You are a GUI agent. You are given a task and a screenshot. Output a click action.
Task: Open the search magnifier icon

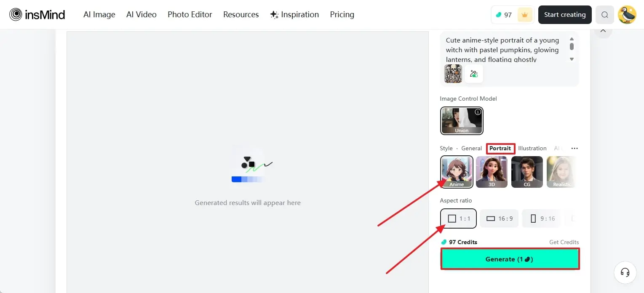coord(604,15)
